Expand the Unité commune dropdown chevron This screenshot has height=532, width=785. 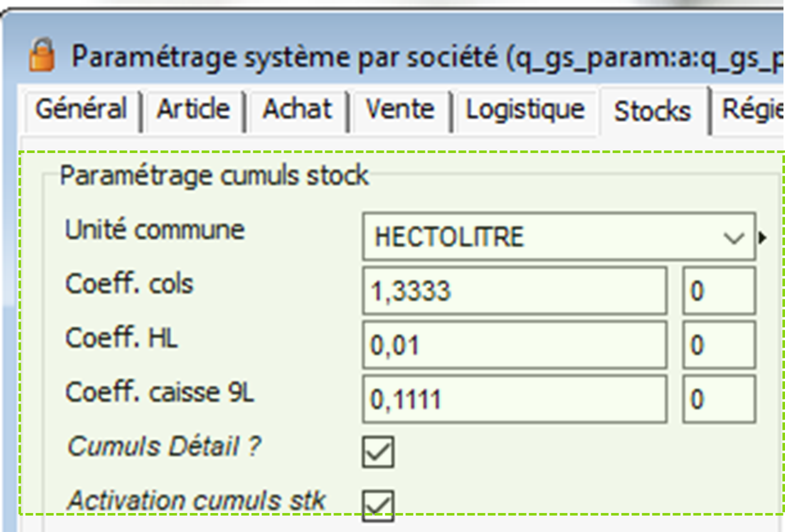click(733, 238)
